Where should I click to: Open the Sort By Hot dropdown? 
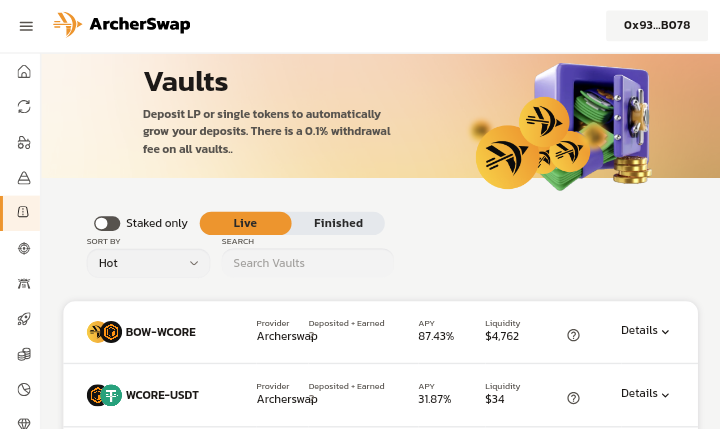[x=148, y=263]
